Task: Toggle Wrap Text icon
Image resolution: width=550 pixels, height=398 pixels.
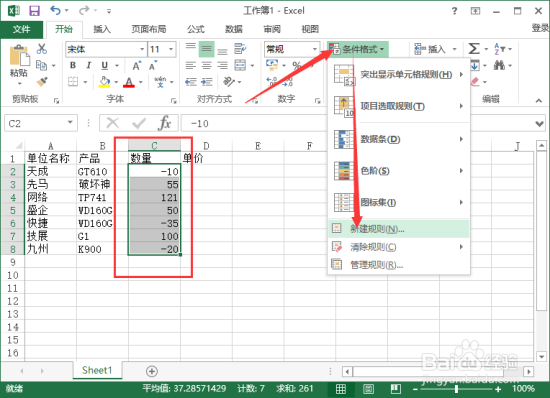Action: [x=240, y=49]
